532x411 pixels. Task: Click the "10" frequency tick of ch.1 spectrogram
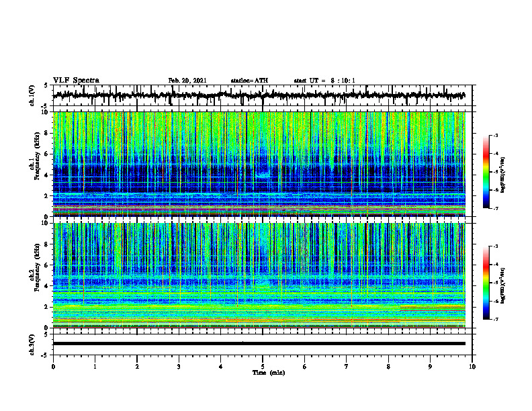(46, 112)
